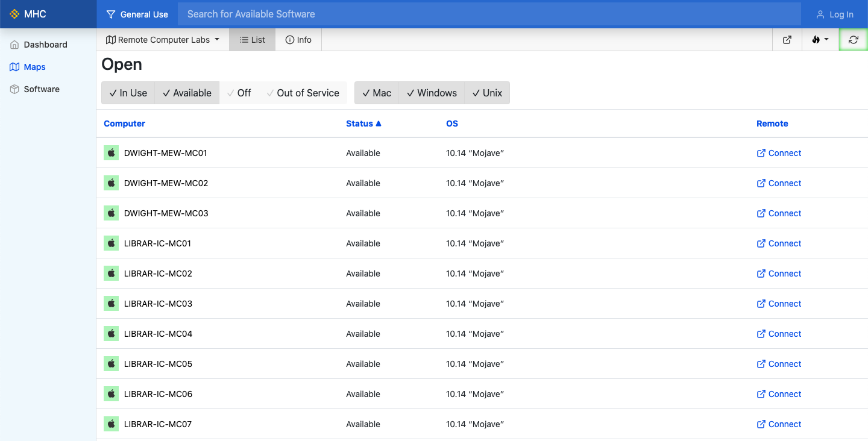Sort by the Computer column header
Screen dimensions: 868x441
point(124,124)
